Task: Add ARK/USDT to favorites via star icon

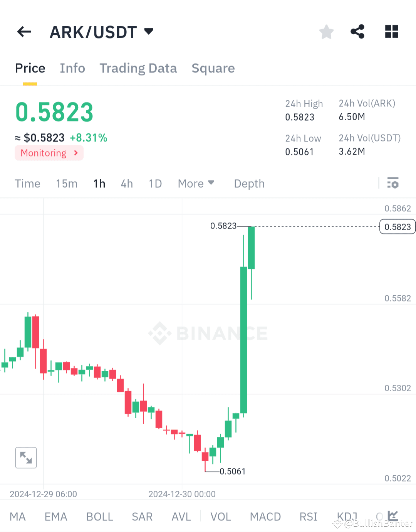Action: [x=326, y=32]
